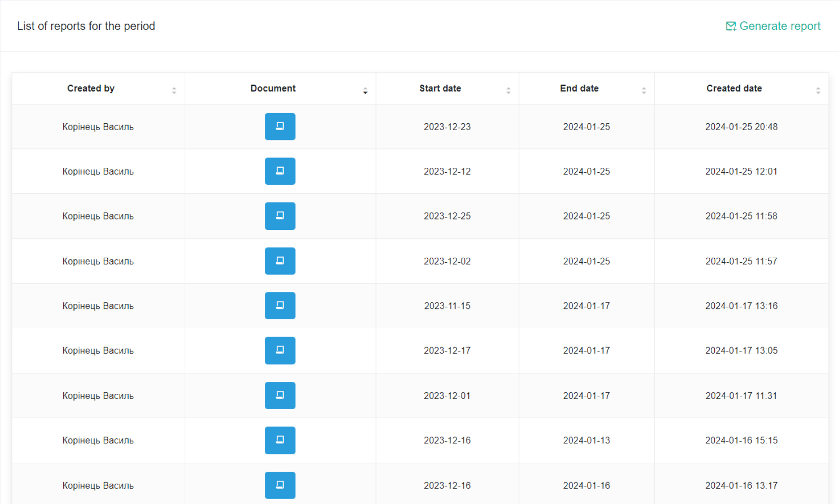Open document for report starting 2023-12-02
839x504 pixels.
[x=280, y=261]
